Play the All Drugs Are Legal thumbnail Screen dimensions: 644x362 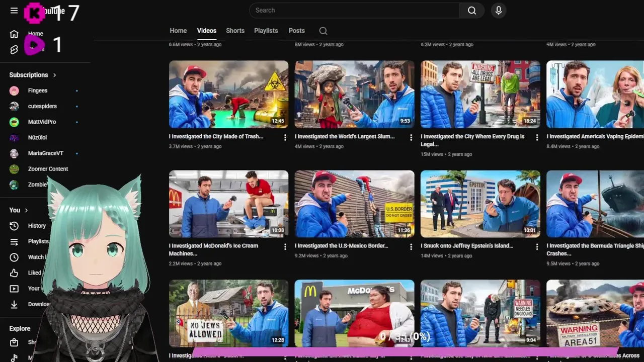click(x=480, y=95)
